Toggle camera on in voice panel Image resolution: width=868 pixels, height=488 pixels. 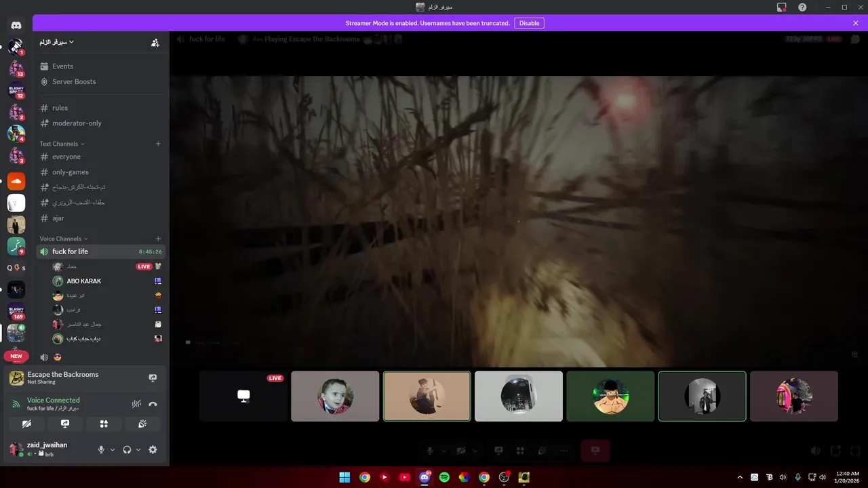26,424
